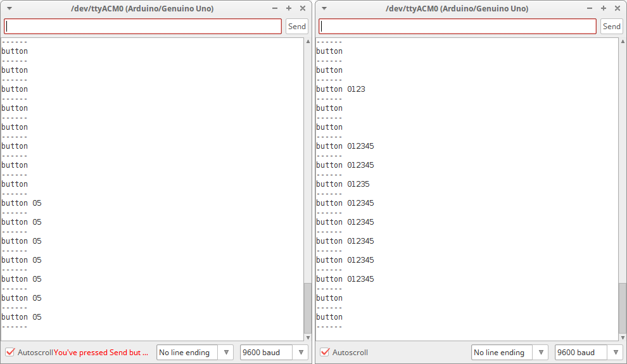Viewport: 627px width, 364px height.
Task: Click left monitor scrollbar up arrow
Action: click(308, 41)
